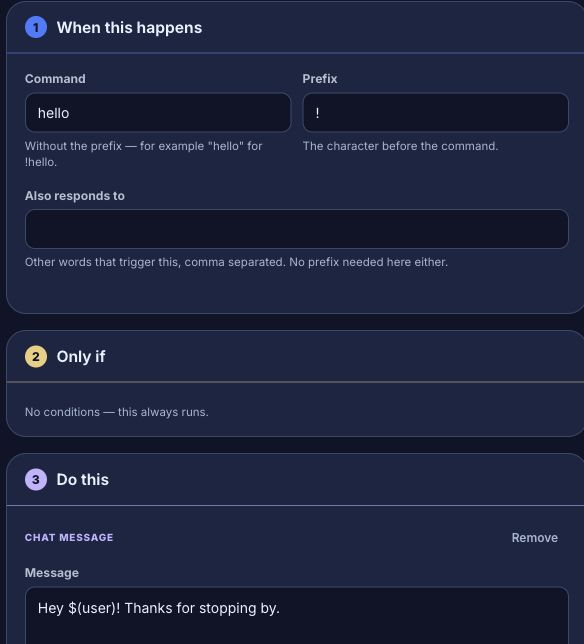Screen dimensions: 584x644
Task: Select the "Only if" section heading
Action: tap(81, 356)
